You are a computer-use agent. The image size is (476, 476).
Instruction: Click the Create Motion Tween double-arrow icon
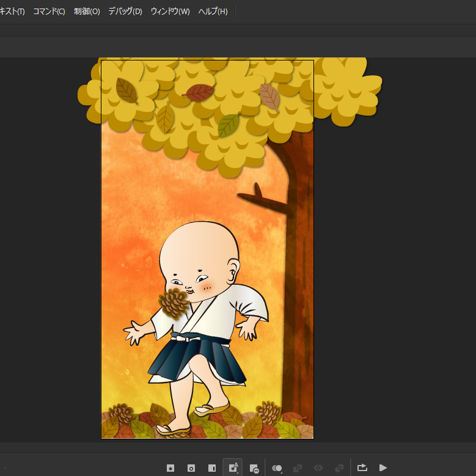click(318, 468)
